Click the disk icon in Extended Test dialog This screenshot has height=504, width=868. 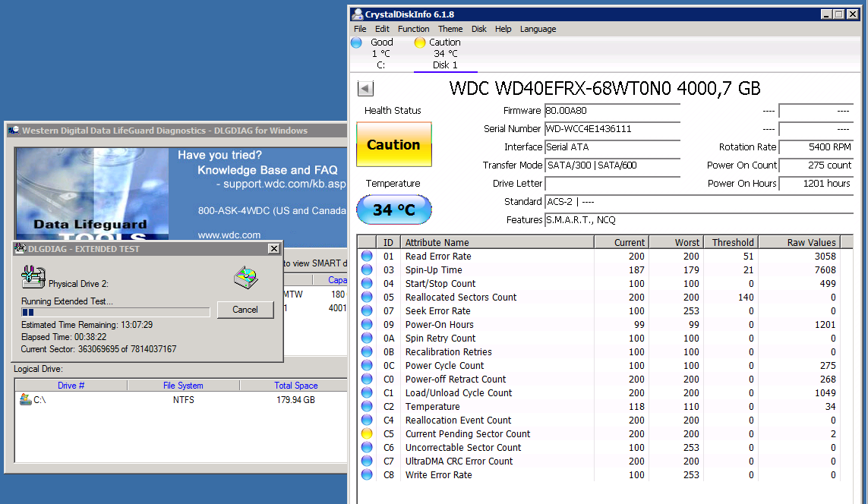tap(246, 277)
